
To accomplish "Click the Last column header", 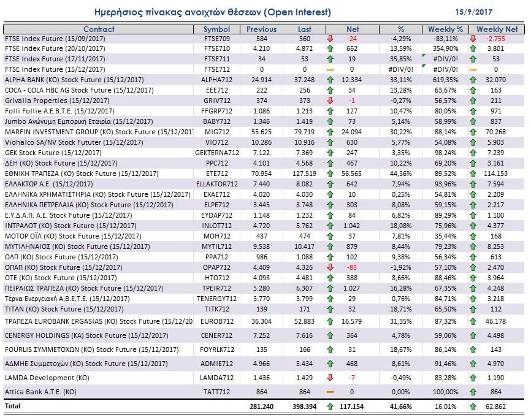I will [x=305, y=29].
